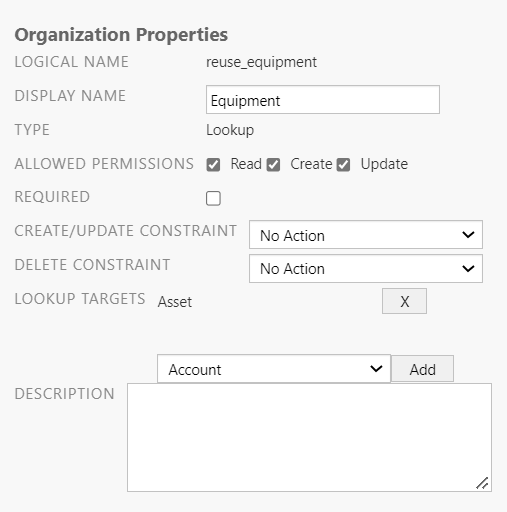Focus the Display Name field containing Equipment

pos(323,100)
